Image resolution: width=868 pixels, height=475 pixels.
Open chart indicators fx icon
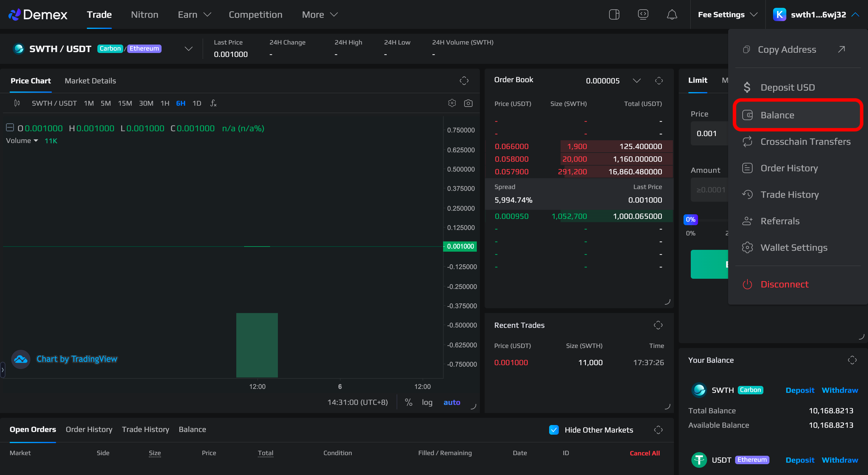(x=213, y=103)
